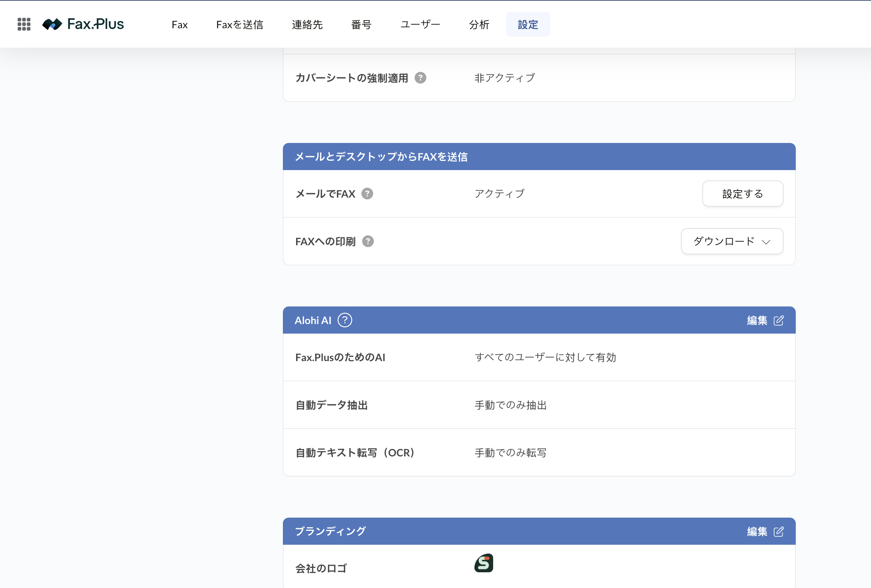This screenshot has height=588, width=871.
Task: Click the 手動でのみ転写 value
Action: [x=510, y=452]
